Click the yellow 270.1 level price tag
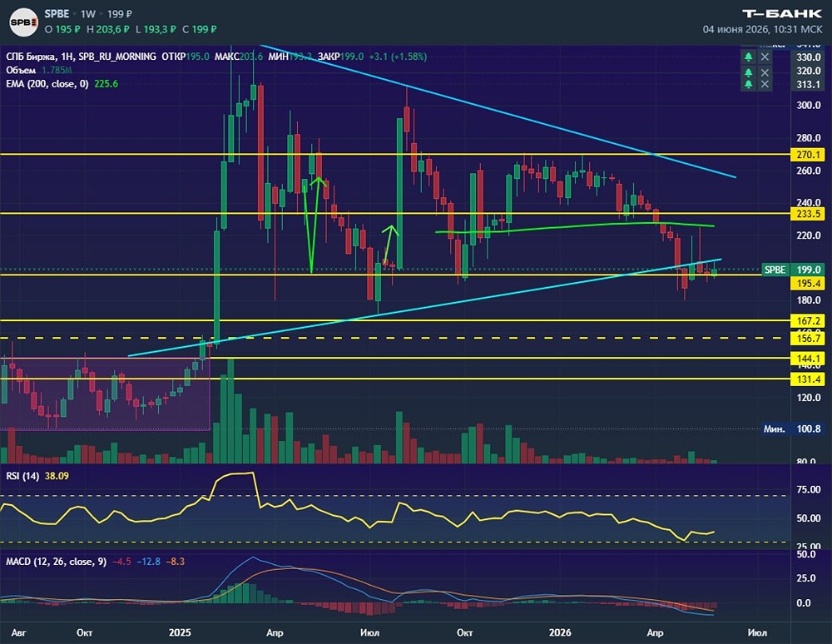The width and height of the screenshot is (832, 644). (x=808, y=155)
